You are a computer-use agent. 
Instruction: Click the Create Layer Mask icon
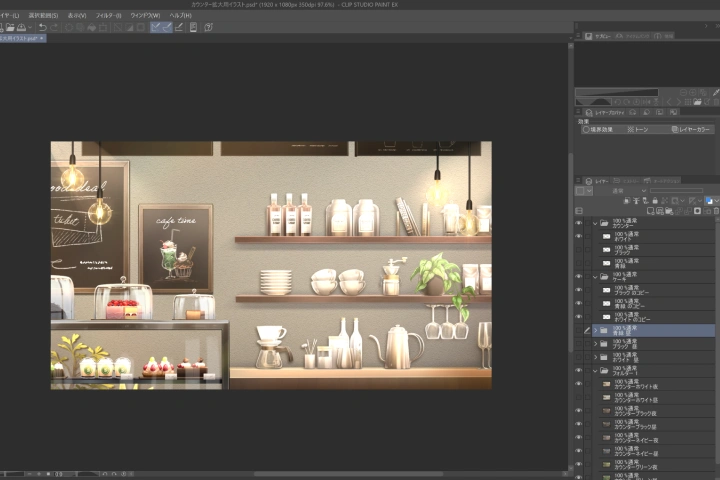pos(698,211)
